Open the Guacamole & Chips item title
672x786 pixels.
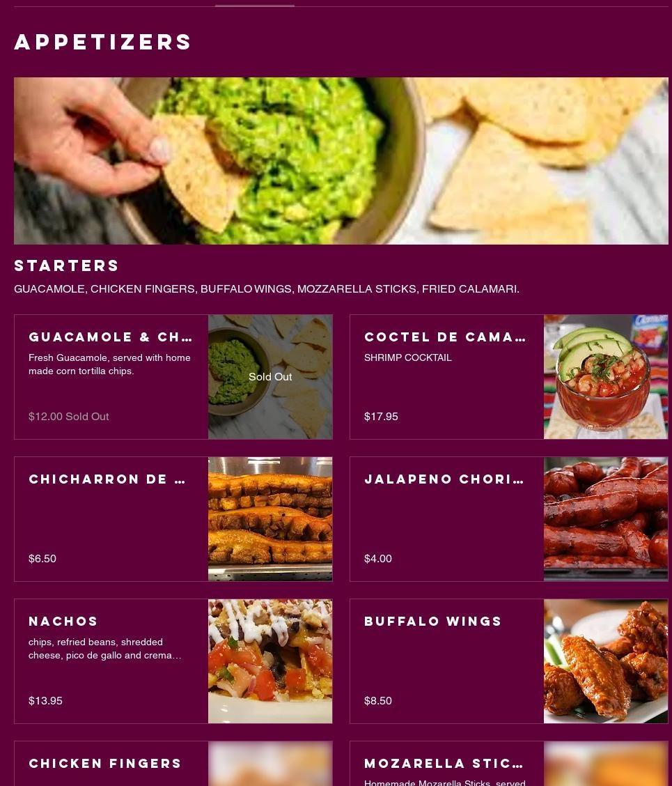click(x=110, y=337)
